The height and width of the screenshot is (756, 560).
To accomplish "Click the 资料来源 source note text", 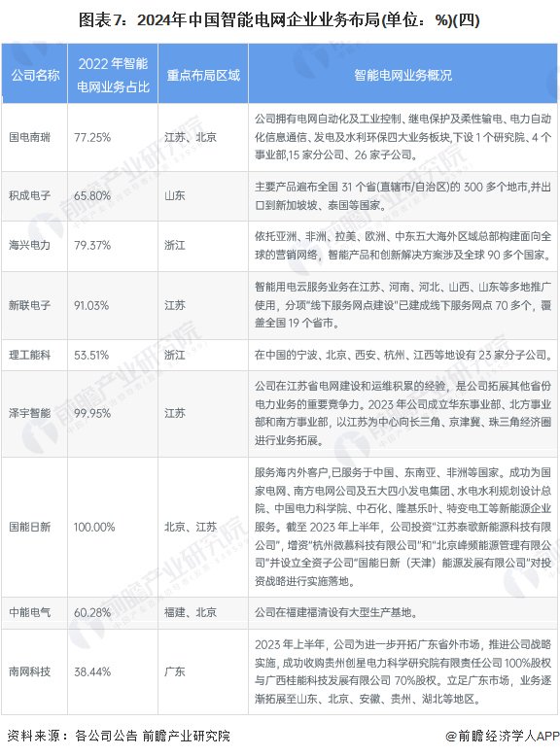I will [x=119, y=736].
